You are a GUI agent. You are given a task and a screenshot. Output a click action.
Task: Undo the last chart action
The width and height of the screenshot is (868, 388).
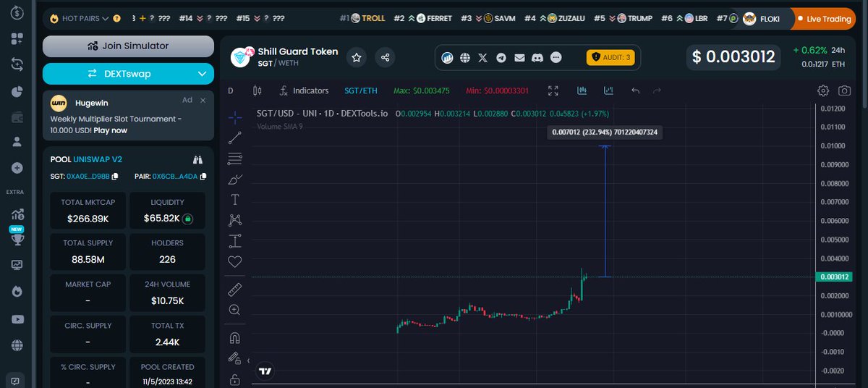pos(635,90)
